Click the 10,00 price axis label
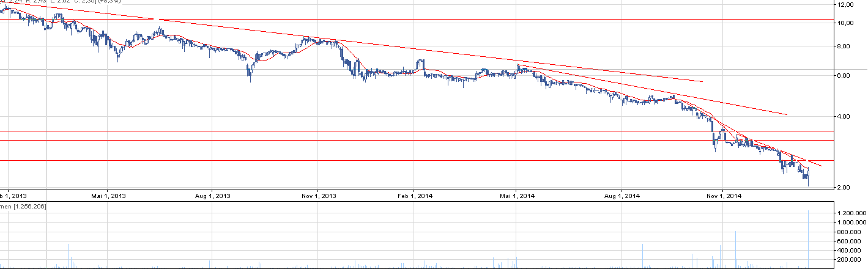Viewport: 868px width, 269px height. pyautogui.click(x=848, y=23)
